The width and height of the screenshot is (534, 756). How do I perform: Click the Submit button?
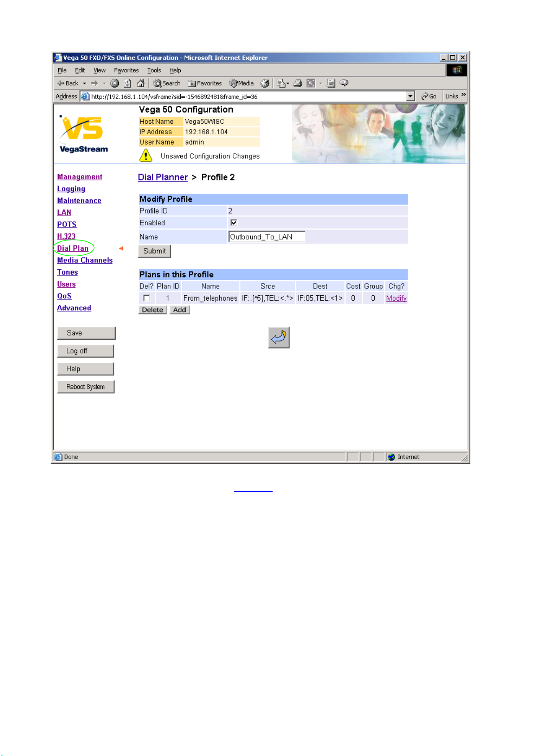click(154, 251)
